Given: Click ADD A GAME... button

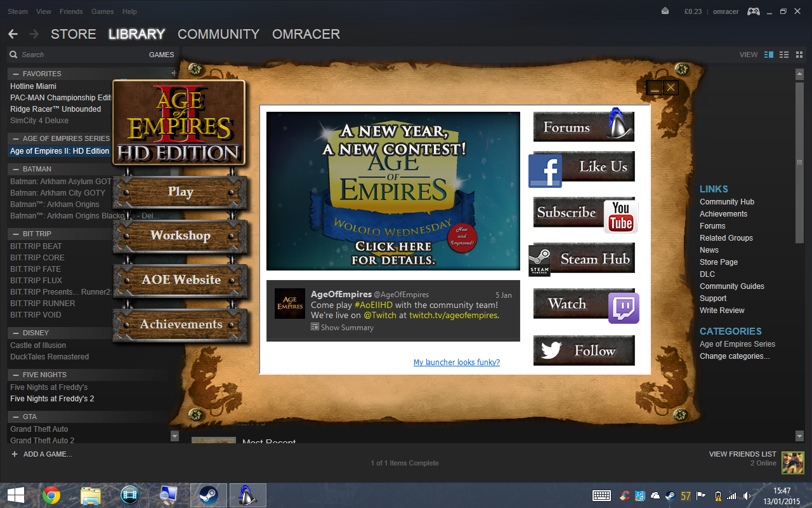Looking at the screenshot, I should point(42,454).
